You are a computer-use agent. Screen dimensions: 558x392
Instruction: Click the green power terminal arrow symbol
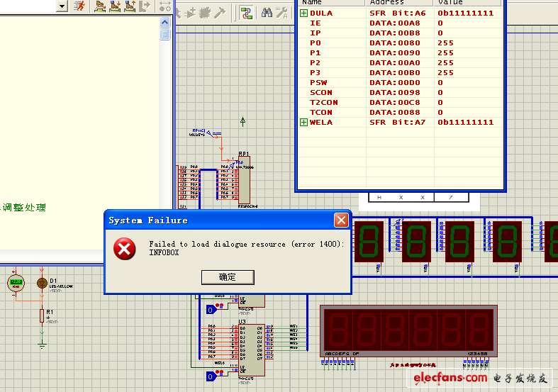click(242, 122)
